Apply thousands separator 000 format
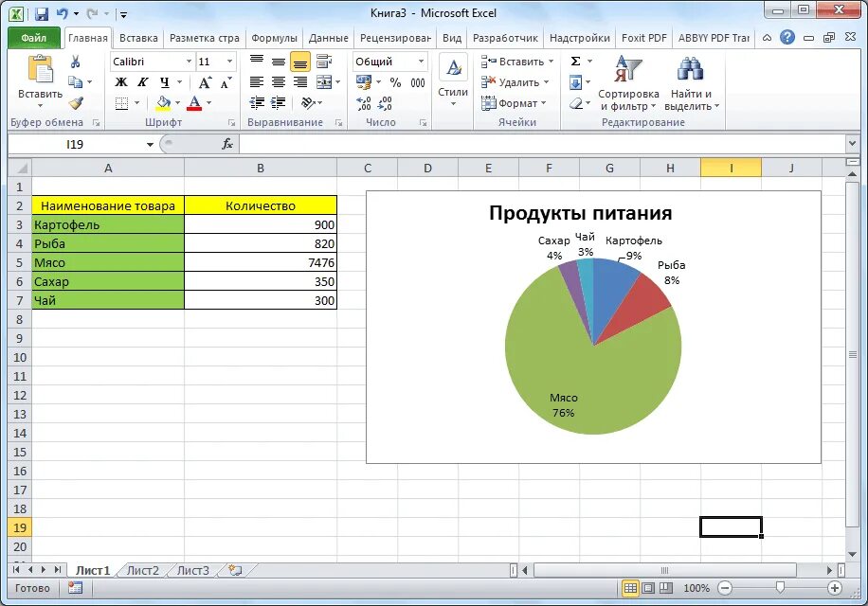This screenshot has width=868, height=606. [417, 82]
